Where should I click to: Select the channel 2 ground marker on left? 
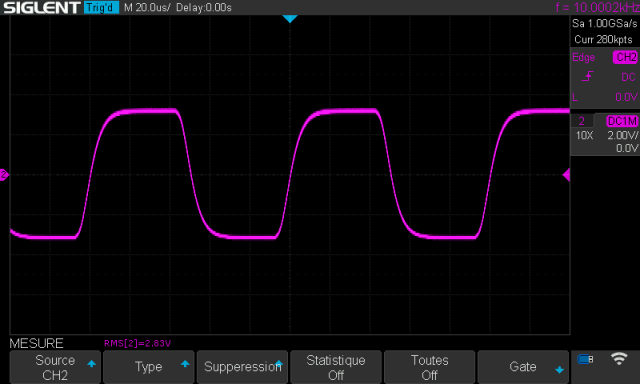click(4, 175)
